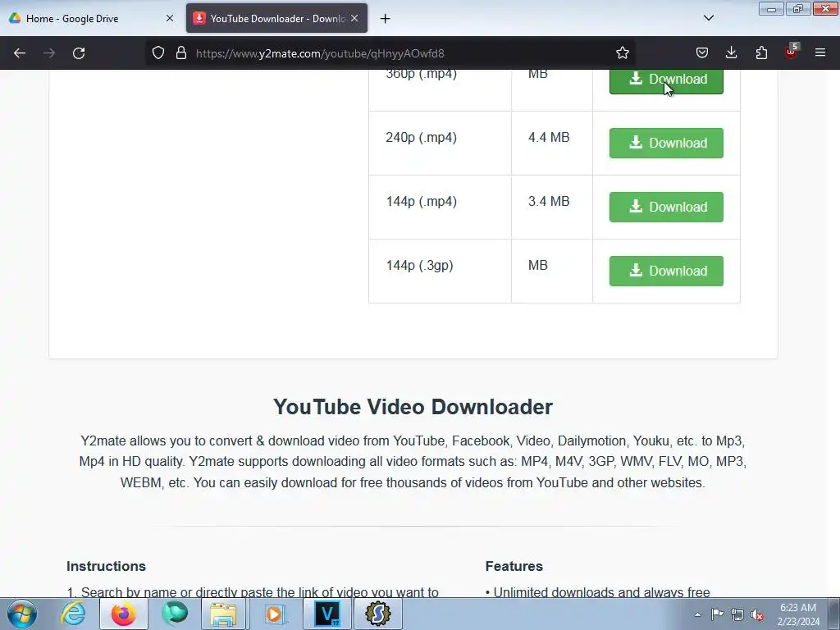Image resolution: width=840 pixels, height=630 pixels.
Task: Expand the list-all-tabs chevron
Action: pos(708,18)
